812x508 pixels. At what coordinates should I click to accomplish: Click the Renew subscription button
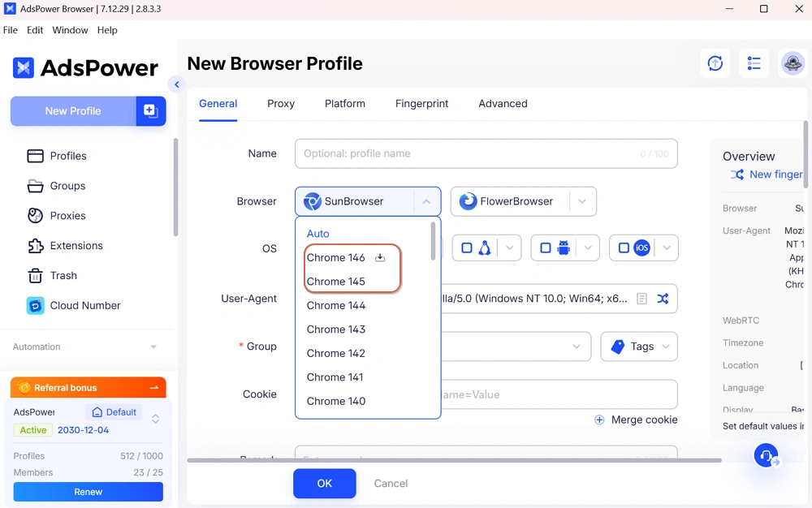(89, 492)
